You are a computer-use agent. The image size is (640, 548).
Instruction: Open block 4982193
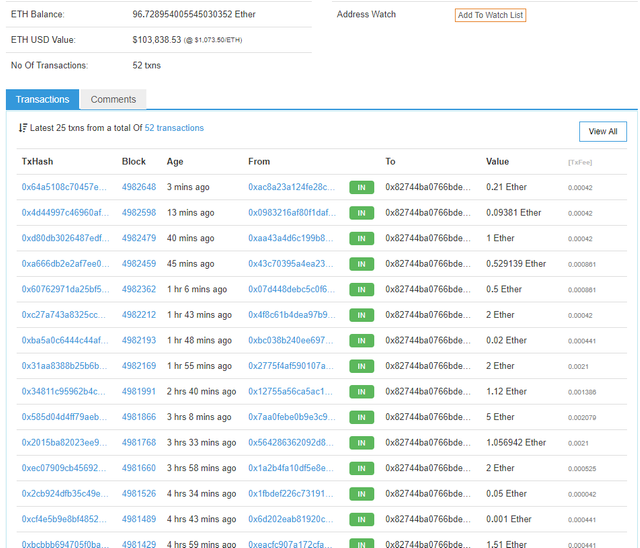tap(139, 340)
